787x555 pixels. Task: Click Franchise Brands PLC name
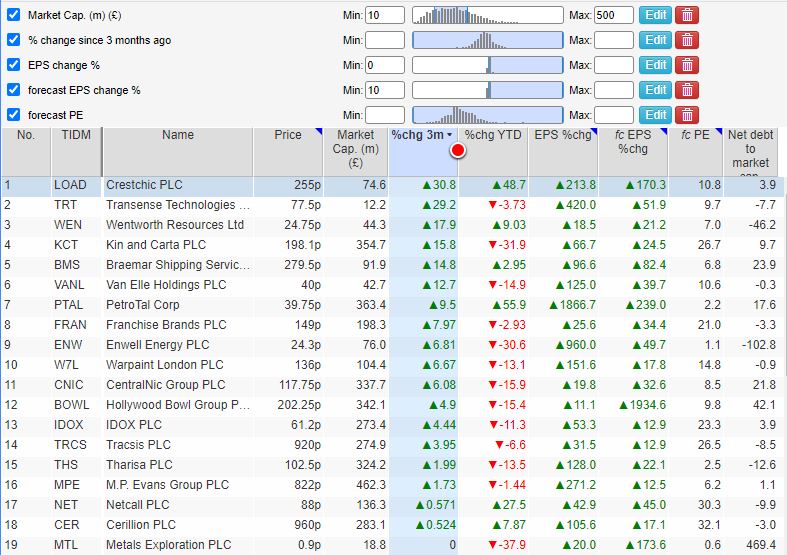click(x=166, y=325)
